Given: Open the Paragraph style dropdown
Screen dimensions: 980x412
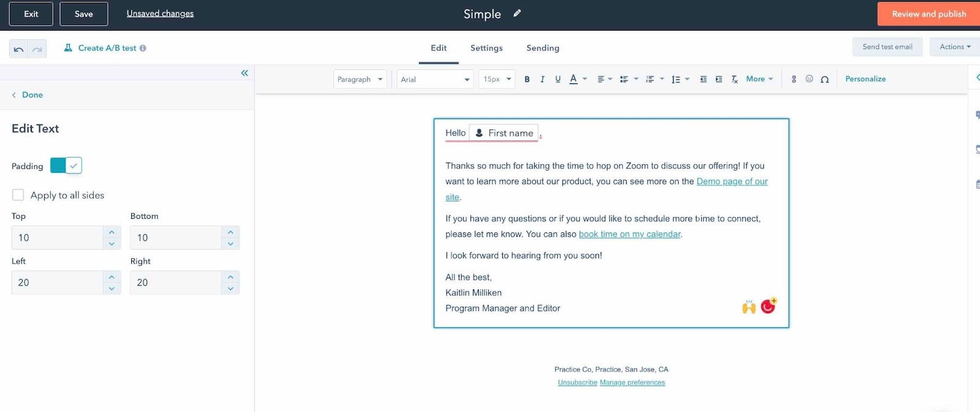Looking at the screenshot, I should coord(360,79).
